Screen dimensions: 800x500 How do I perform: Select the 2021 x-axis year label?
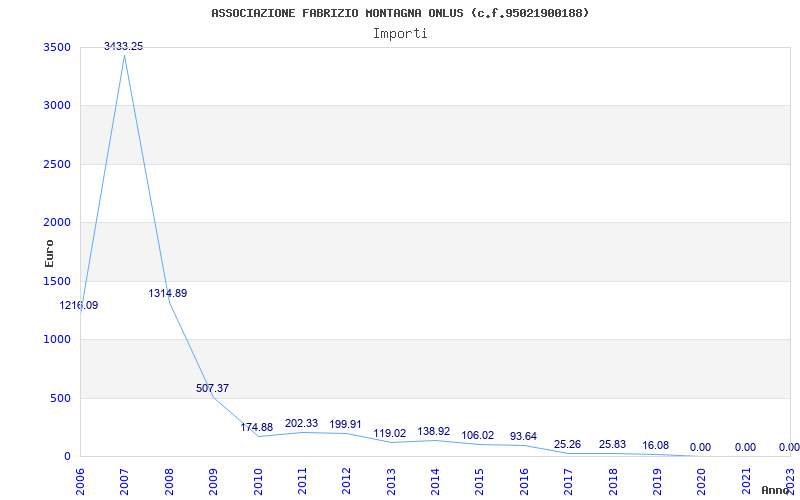point(745,481)
